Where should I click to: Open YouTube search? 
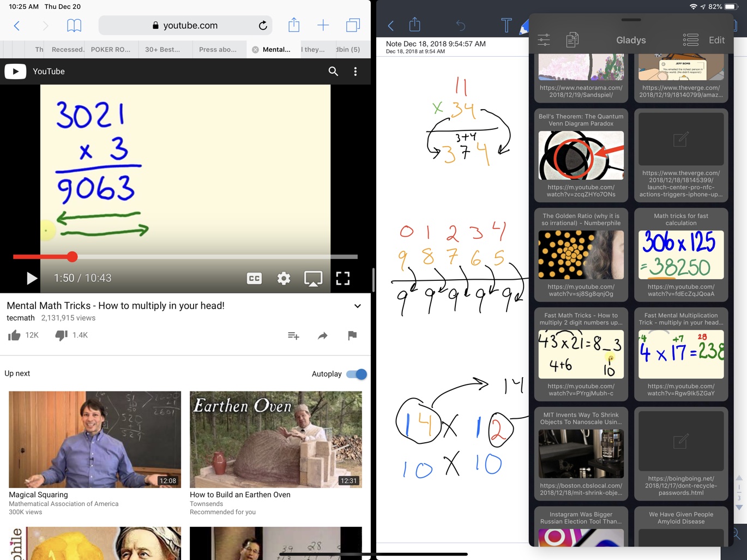pyautogui.click(x=333, y=71)
